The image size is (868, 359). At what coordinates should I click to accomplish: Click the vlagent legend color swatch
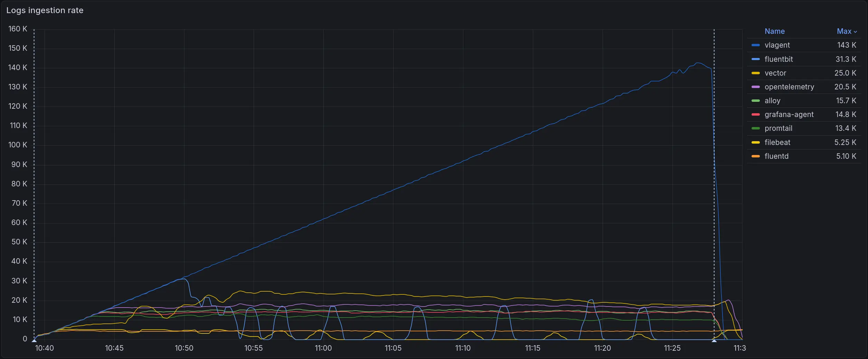coord(756,45)
